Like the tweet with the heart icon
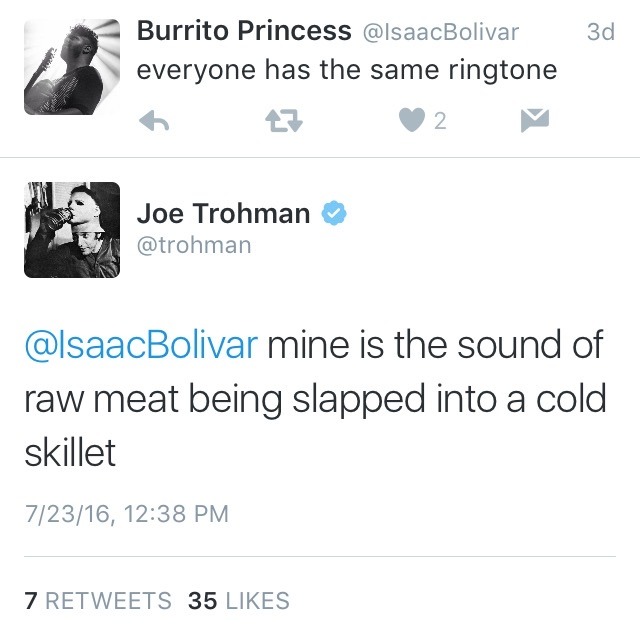 (x=411, y=120)
